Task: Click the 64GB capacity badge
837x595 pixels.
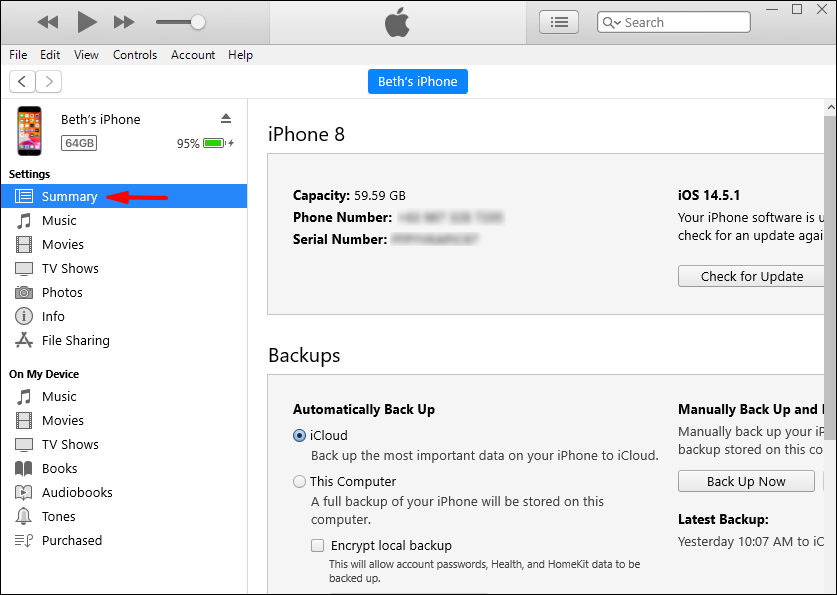Action: [x=79, y=143]
